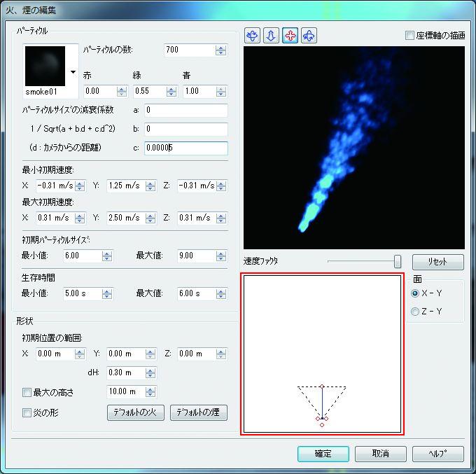
Task: Click the リセット button
Action: 437,262
